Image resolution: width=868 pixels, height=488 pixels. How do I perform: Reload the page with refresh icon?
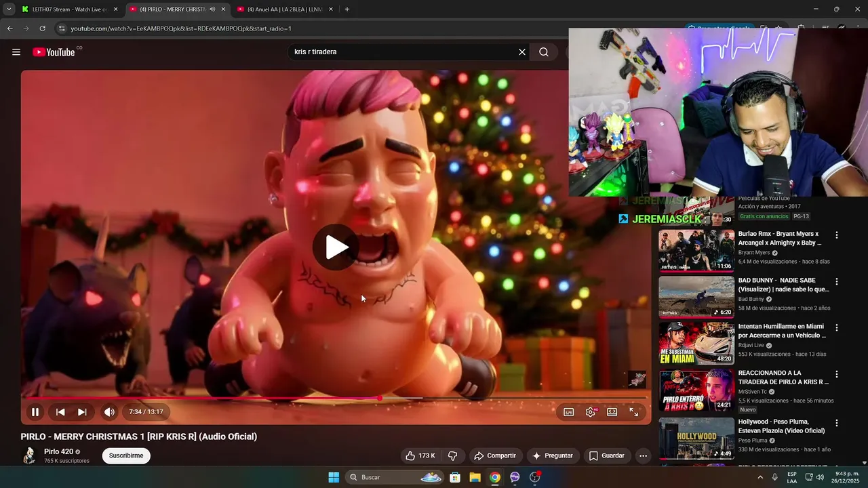click(42, 28)
